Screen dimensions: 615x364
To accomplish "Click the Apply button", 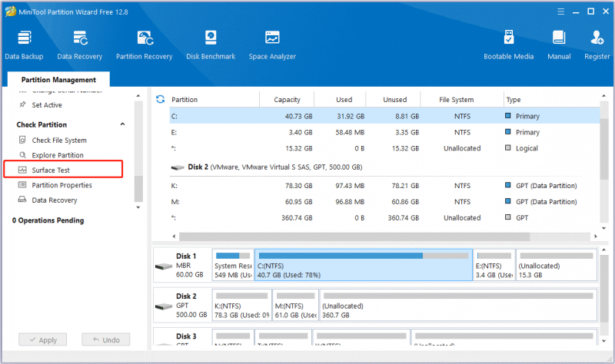I will pyautogui.click(x=43, y=339).
